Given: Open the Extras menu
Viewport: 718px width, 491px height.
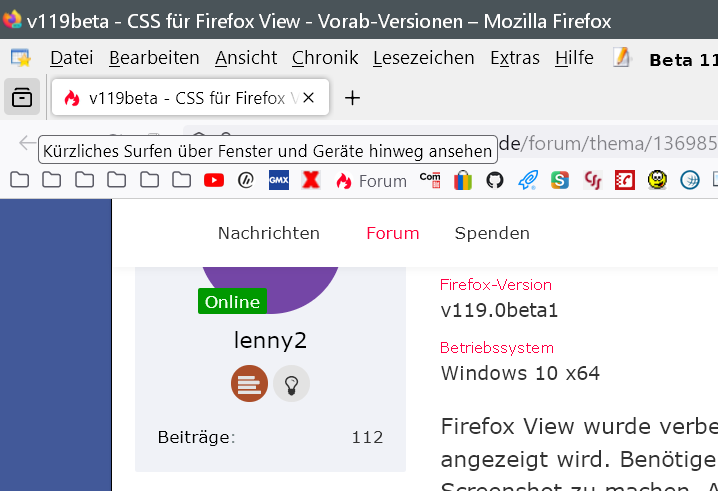Looking at the screenshot, I should (x=514, y=58).
